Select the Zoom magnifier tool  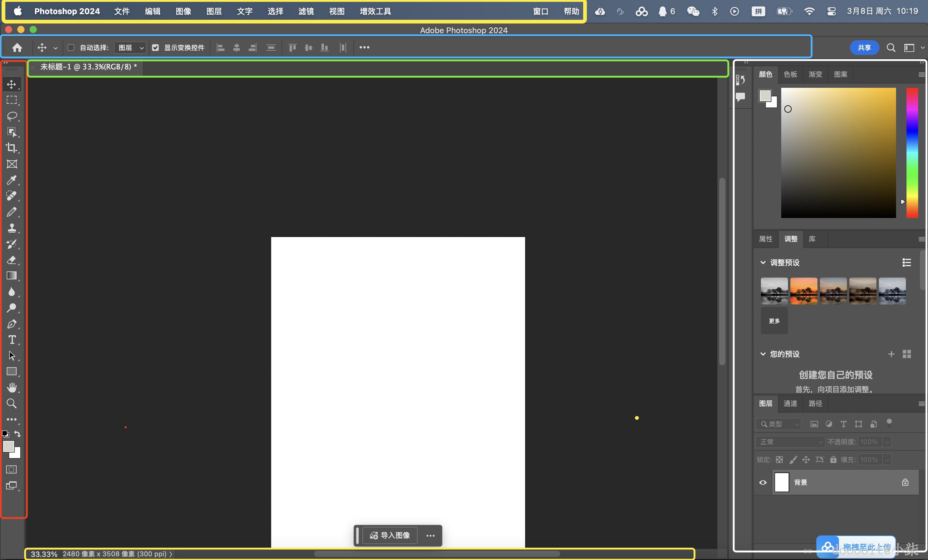point(12,403)
